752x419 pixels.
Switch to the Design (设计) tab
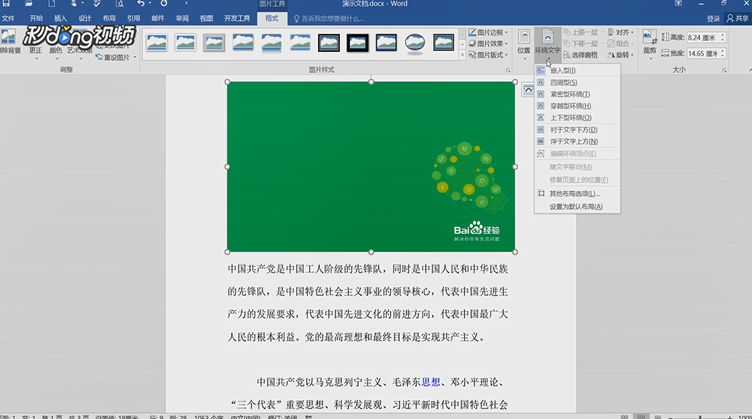pyautogui.click(x=85, y=18)
